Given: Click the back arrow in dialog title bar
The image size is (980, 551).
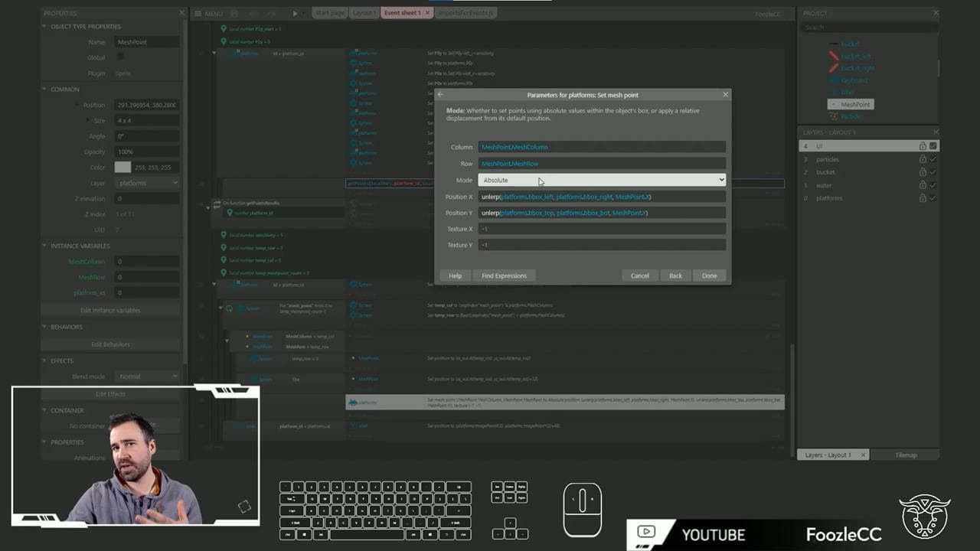Looking at the screenshot, I should coord(440,95).
